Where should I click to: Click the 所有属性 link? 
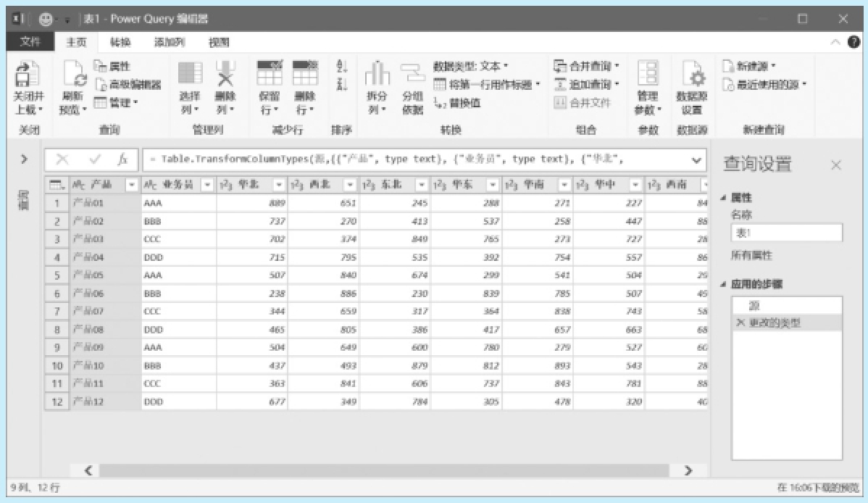(751, 256)
